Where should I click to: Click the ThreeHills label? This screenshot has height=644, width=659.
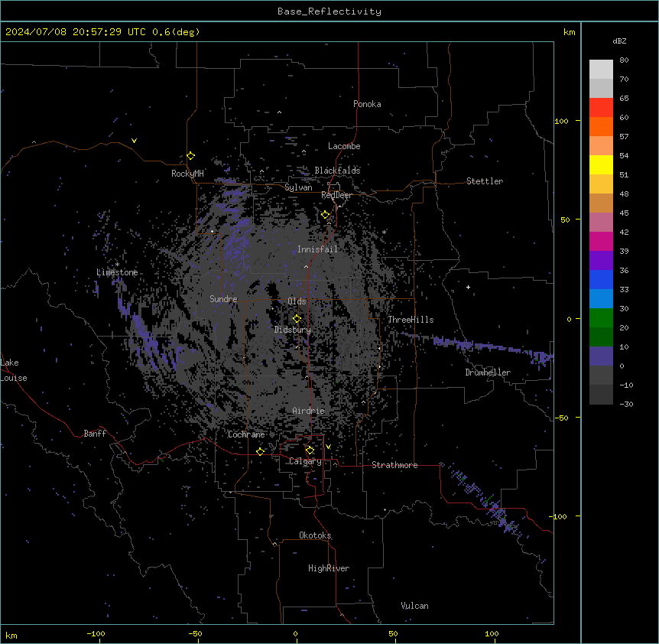tap(411, 320)
